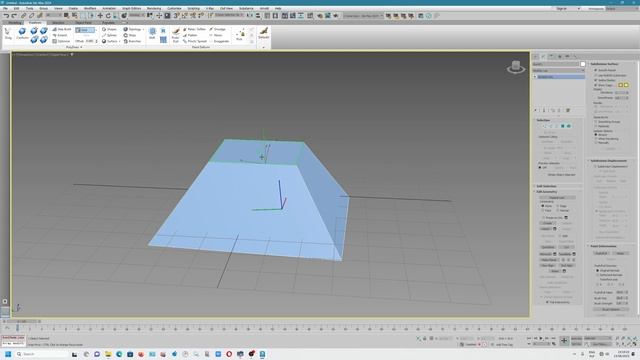Open the Modifier List dropdown

(x=558, y=71)
